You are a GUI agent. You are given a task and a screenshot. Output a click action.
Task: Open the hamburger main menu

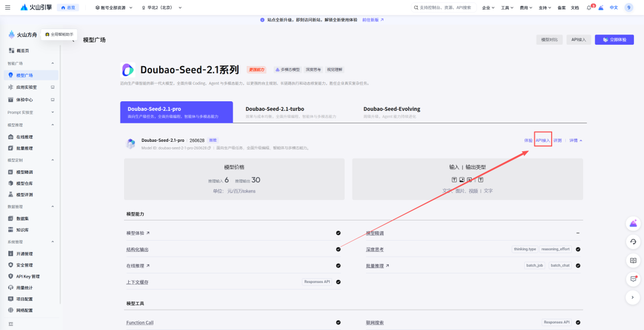[7, 7]
